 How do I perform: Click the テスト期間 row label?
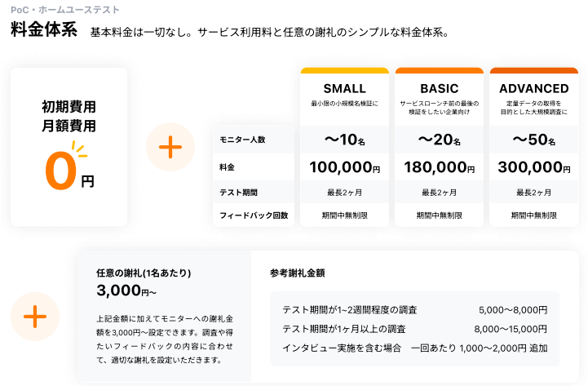(238, 193)
